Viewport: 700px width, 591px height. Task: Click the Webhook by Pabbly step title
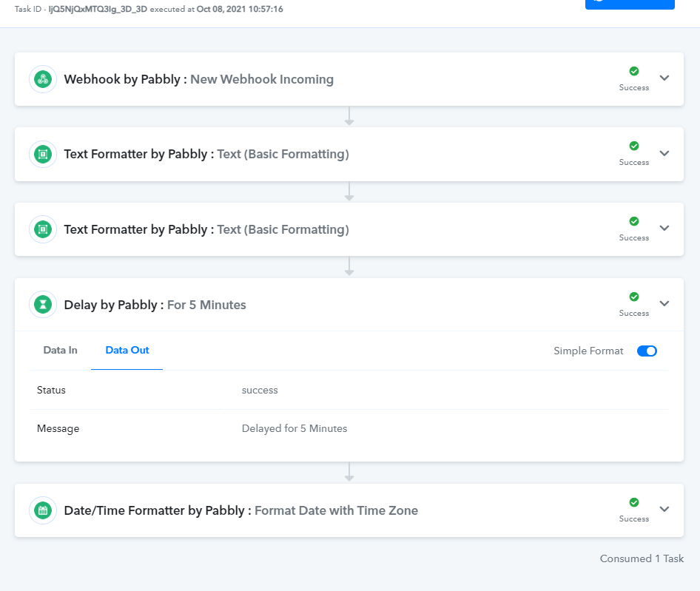pos(122,79)
